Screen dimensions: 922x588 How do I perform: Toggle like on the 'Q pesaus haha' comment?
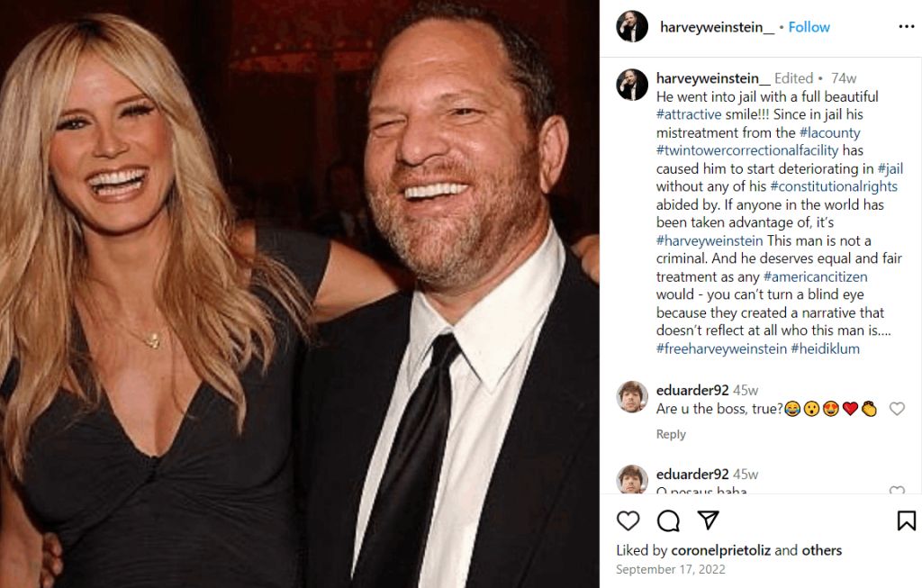click(x=897, y=492)
